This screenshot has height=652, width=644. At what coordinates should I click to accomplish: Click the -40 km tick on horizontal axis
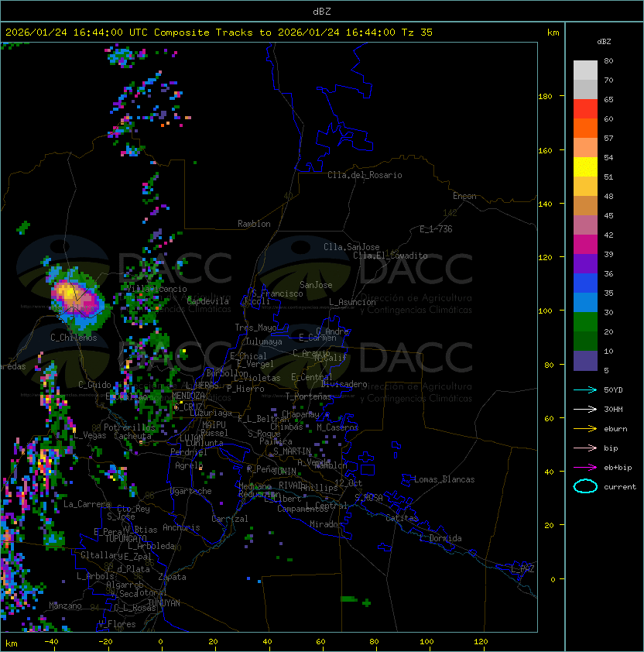point(51,642)
